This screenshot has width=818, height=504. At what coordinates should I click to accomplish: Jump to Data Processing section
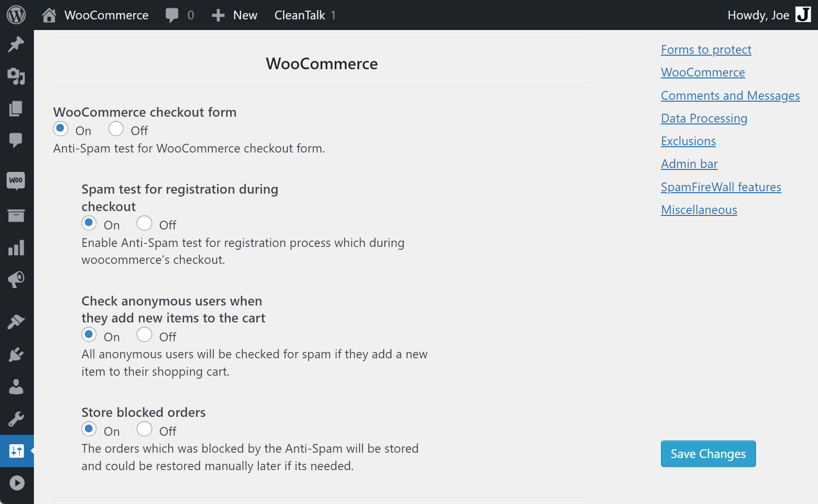pos(704,118)
